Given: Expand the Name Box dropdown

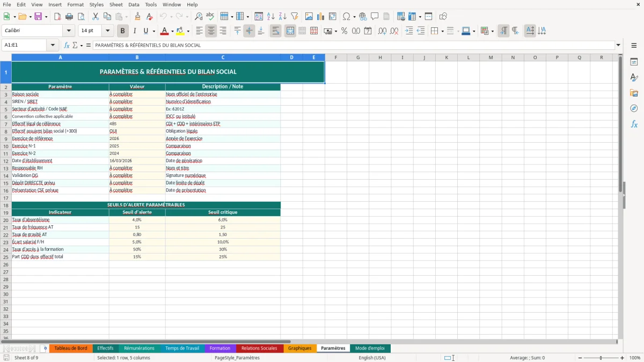Looking at the screenshot, I should click(x=53, y=45).
